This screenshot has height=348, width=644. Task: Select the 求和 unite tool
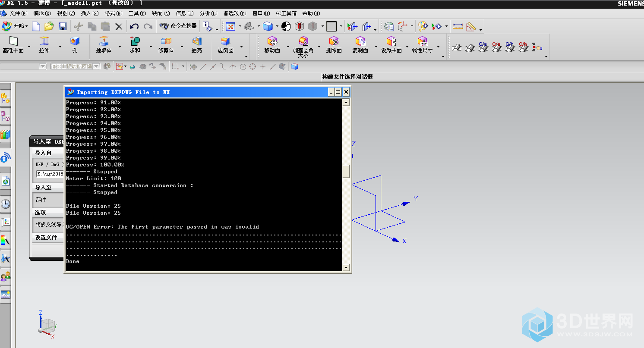(x=135, y=45)
